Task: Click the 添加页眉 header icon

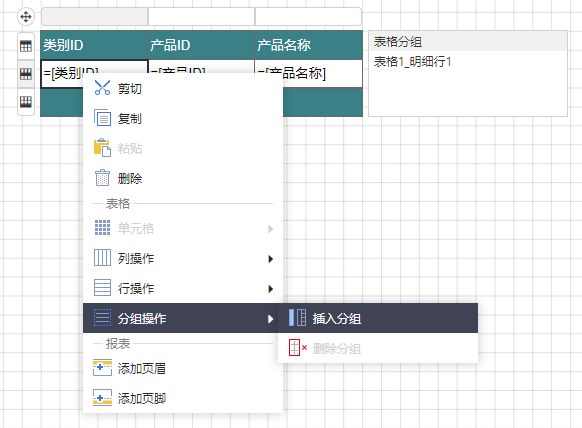Action: click(x=102, y=368)
